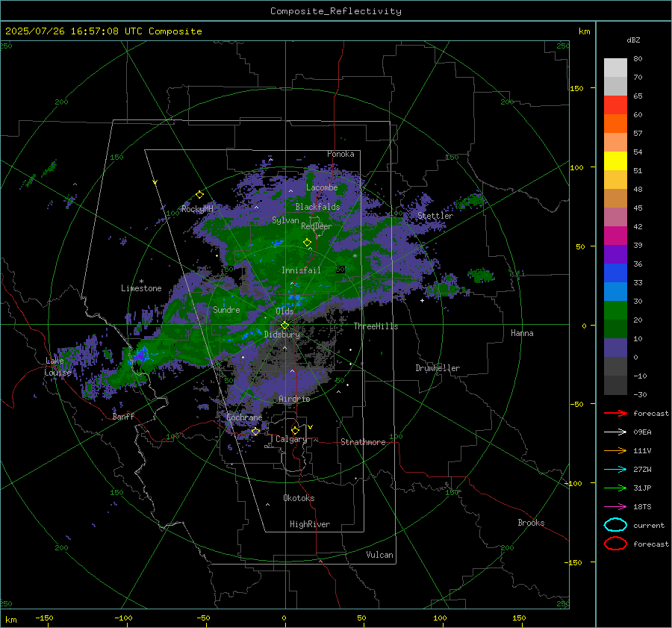
Task: Click the orange 111V arrow icon
Action: [x=615, y=450]
